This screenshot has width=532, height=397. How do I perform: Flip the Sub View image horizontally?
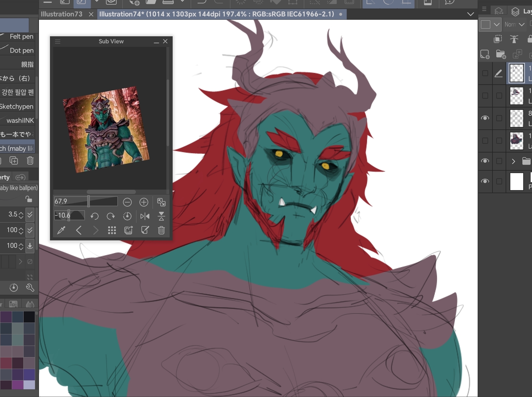(x=145, y=216)
